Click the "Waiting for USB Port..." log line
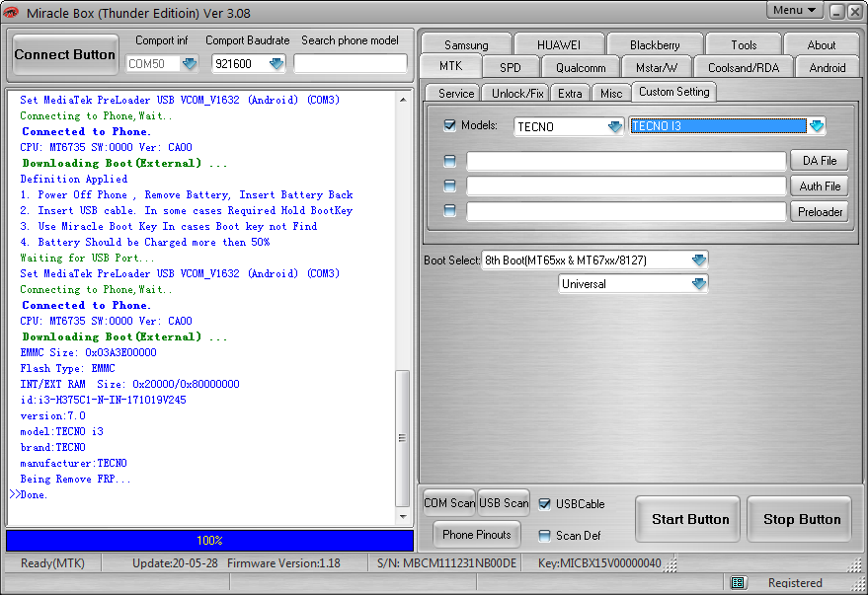 click(x=87, y=258)
